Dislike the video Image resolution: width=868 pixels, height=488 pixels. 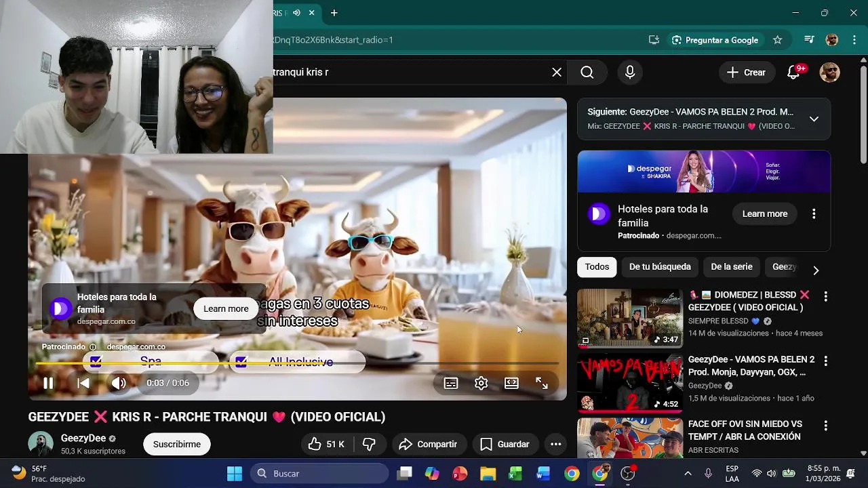pos(370,444)
